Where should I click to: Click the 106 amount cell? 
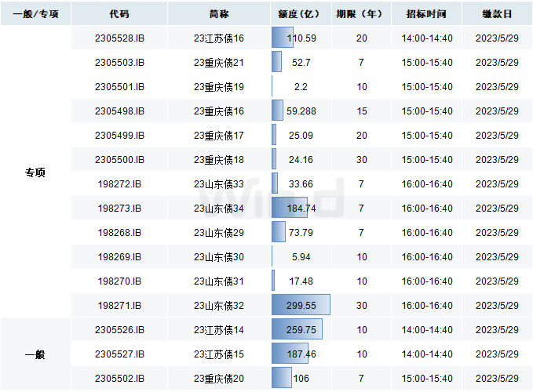point(301,379)
